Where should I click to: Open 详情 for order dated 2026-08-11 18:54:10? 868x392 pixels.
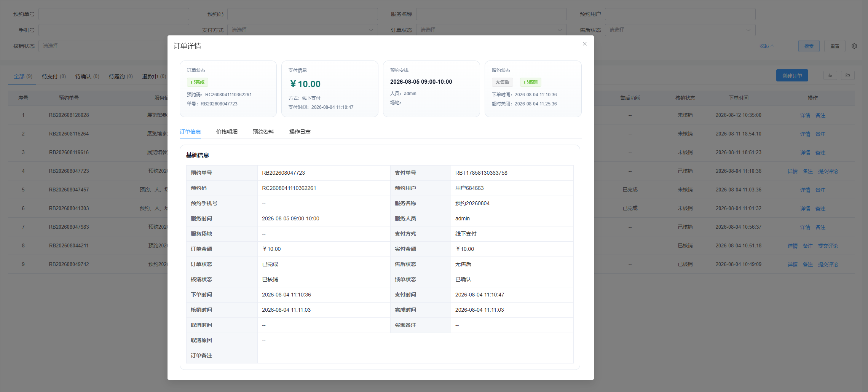[805, 134]
